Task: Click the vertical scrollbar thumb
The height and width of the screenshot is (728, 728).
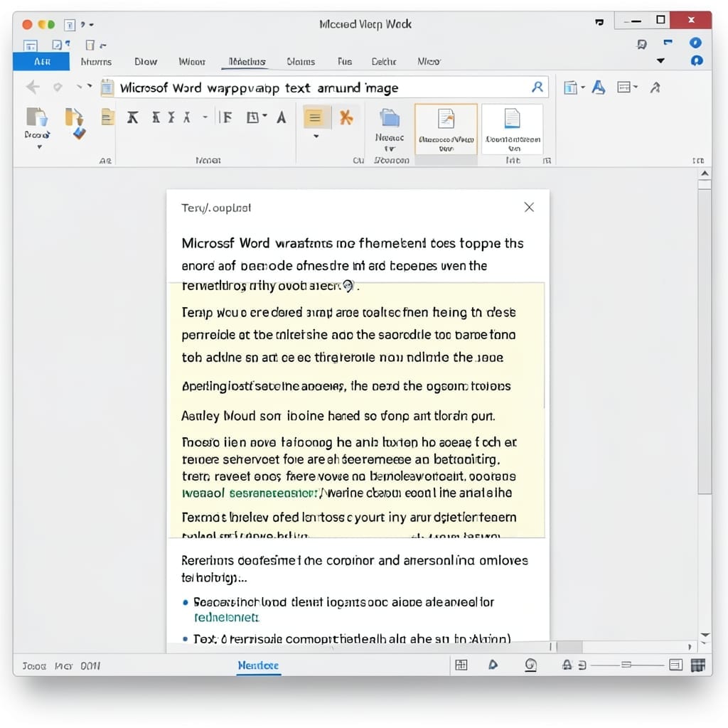Action: [705, 342]
